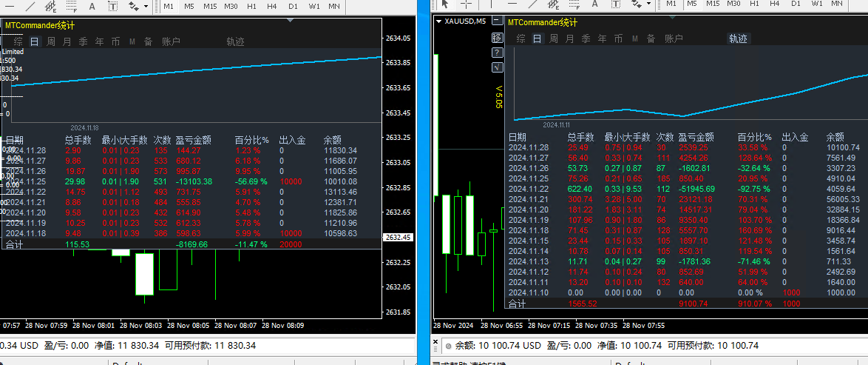This screenshot has height=365, width=868.
Task: Select Equidistant Channel tool in left window toolbar
Action: pos(50,7)
